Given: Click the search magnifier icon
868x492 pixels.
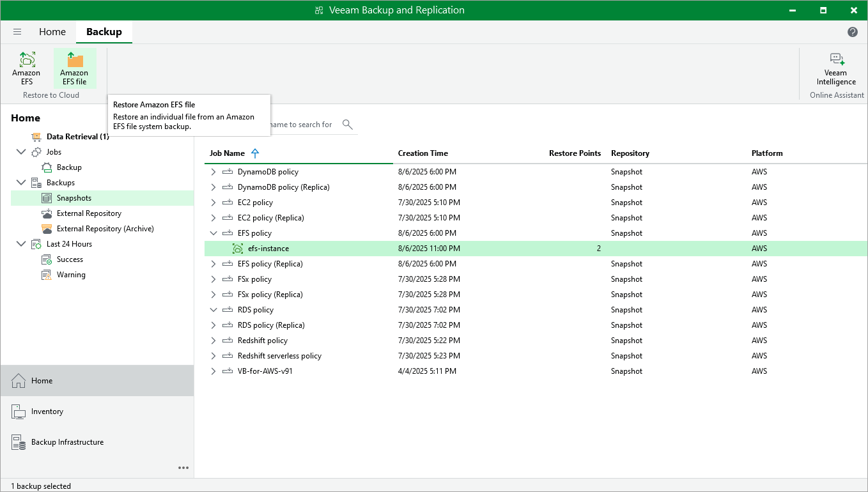Looking at the screenshot, I should (348, 125).
